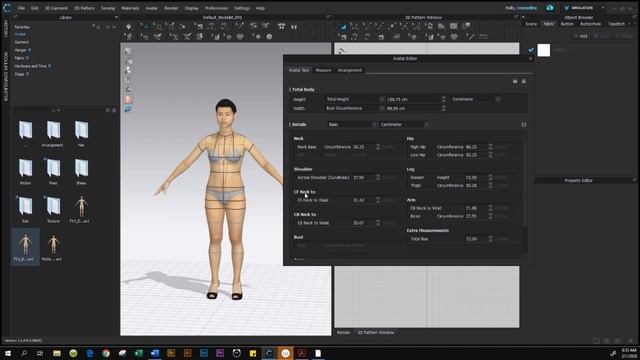Increment Total Height stepper in Avatar Editor
The image size is (640, 360).
point(443,98)
